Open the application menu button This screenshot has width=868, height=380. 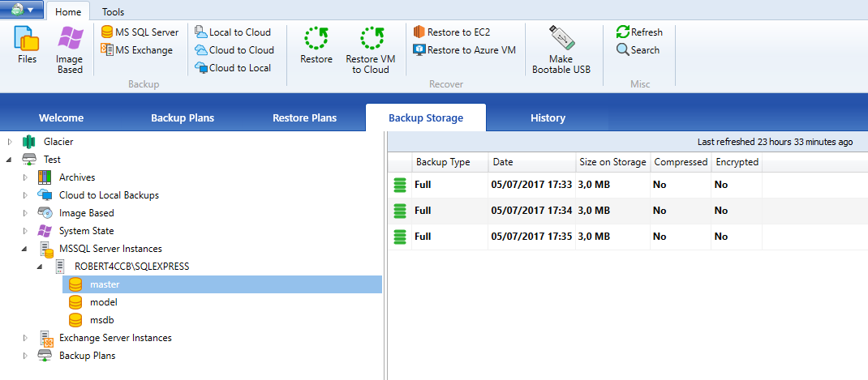click(22, 10)
